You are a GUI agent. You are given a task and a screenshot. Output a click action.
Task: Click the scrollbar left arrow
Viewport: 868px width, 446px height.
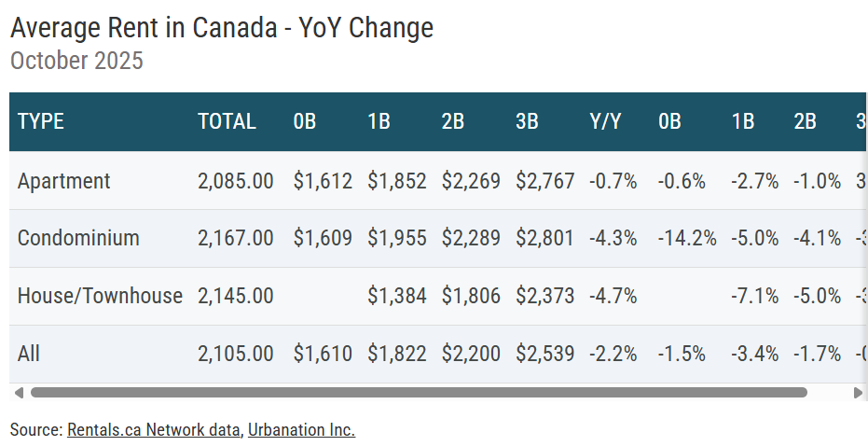click(x=19, y=393)
